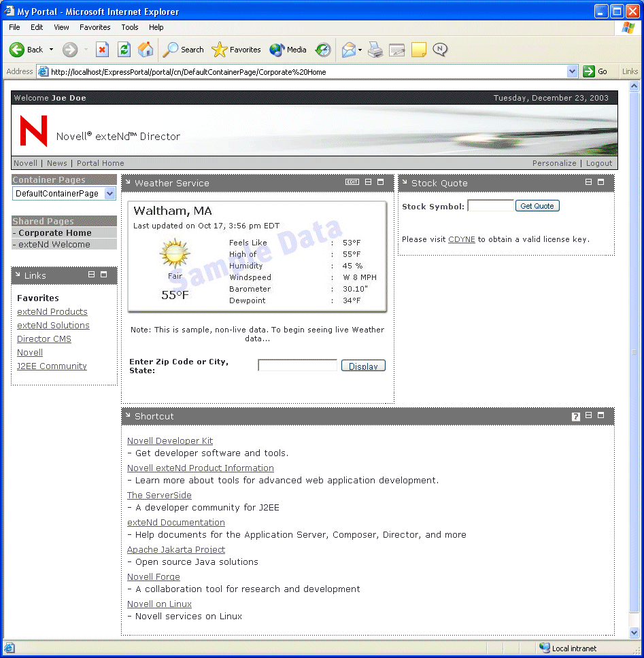The width and height of the screenshot is (644, 658).
Task: Open the Favorites menu
Action: 95,27
